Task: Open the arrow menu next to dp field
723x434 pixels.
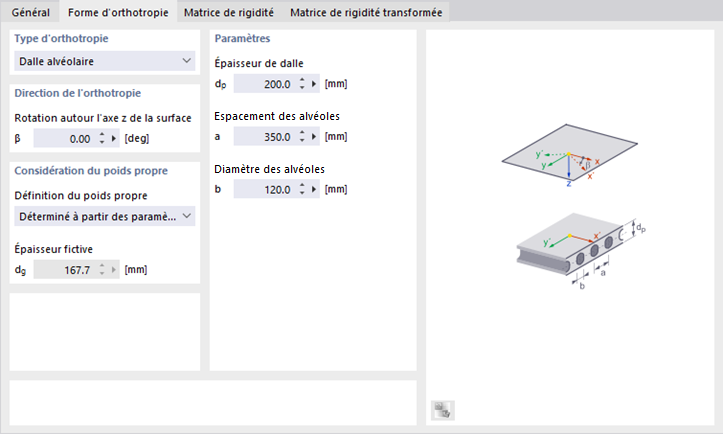Action: 314,84
